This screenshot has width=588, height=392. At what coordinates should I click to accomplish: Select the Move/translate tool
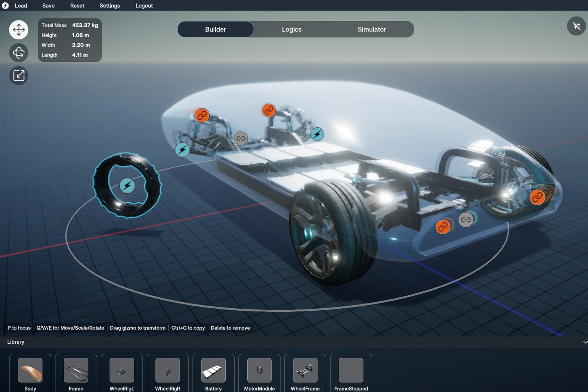[19, 29]
